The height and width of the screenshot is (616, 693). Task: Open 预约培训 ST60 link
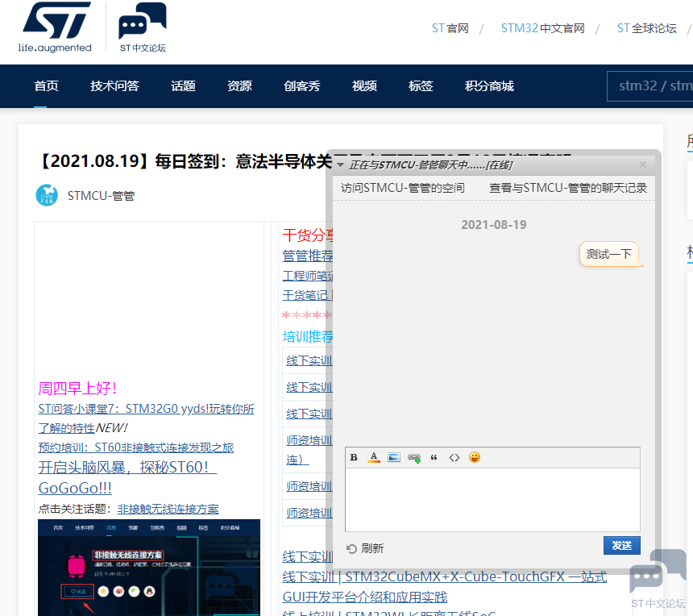pyautogui.click(x=135, y=447)
